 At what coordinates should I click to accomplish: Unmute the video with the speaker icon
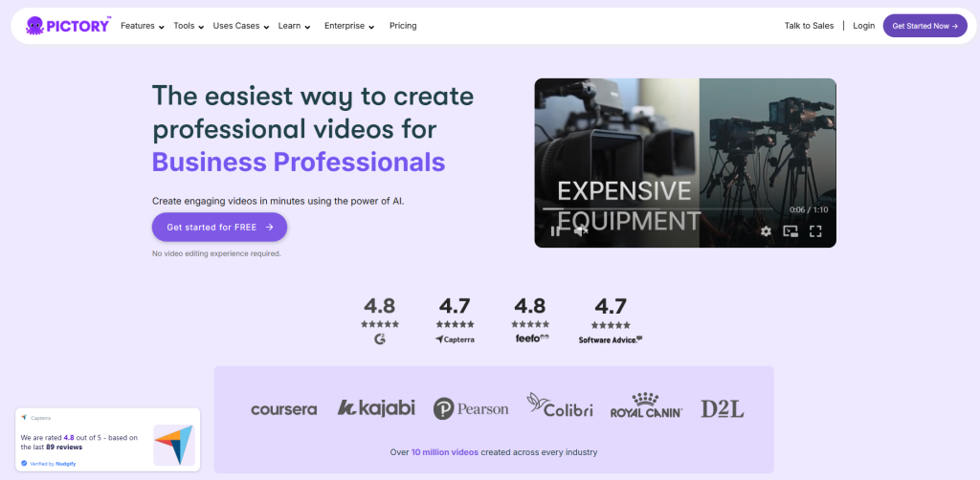coord(581,231)
